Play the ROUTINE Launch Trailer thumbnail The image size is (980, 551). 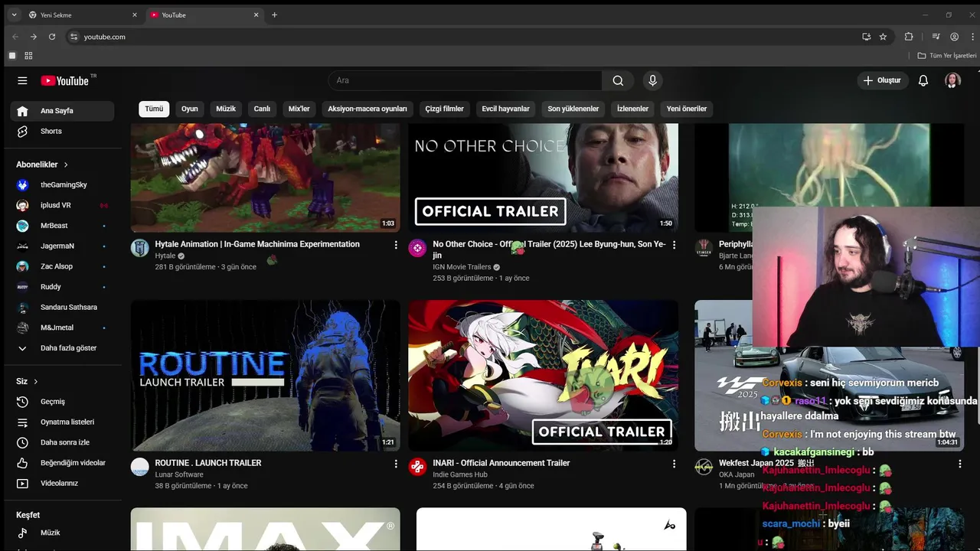[x=266, y=375]
